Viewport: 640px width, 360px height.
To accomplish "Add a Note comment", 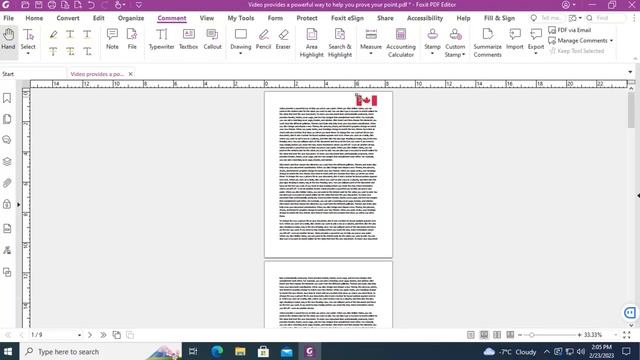I will point(112,39).
